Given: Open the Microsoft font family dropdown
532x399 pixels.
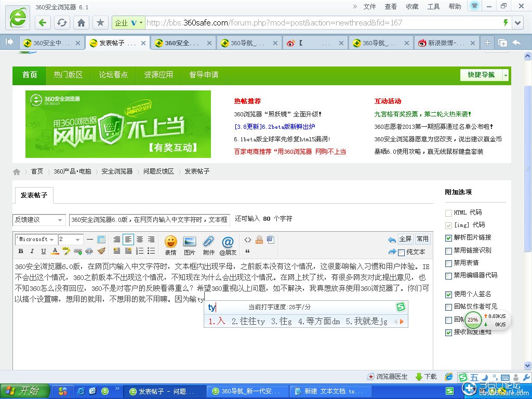Looking at the screenshot, I should [x=36, y=239].
